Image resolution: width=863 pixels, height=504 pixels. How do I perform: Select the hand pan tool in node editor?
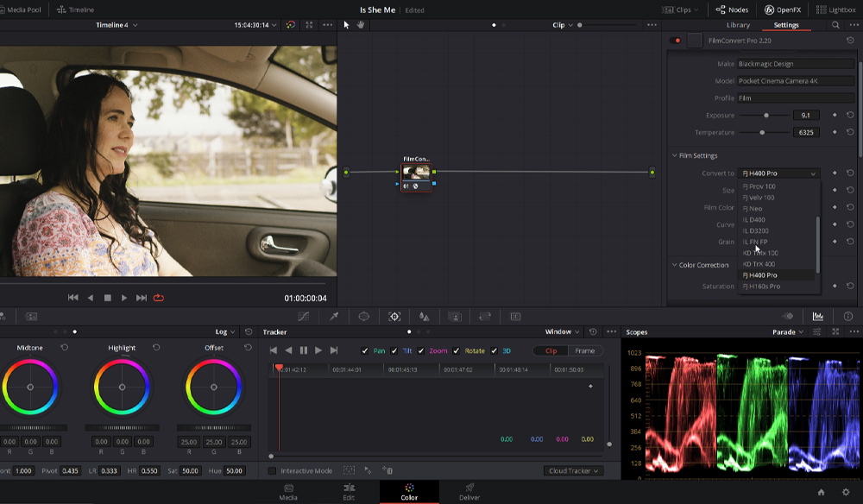tap(361, 25)
